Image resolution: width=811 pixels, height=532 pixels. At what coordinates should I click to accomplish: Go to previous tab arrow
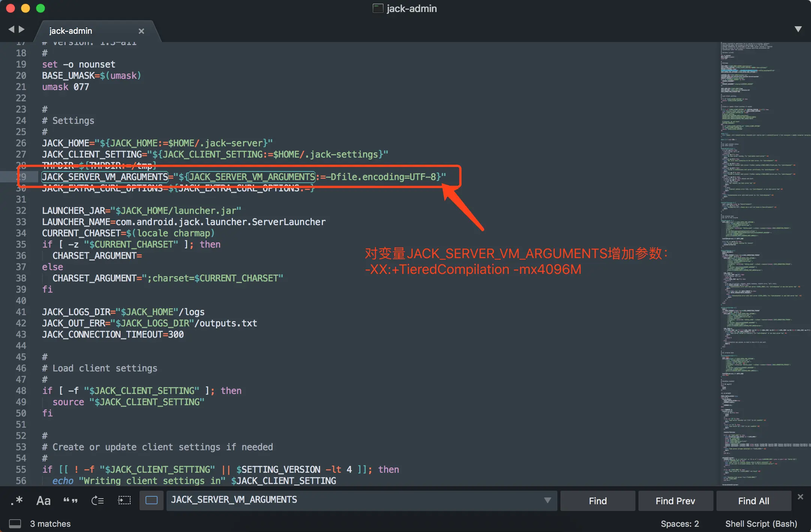pos(11,29)
